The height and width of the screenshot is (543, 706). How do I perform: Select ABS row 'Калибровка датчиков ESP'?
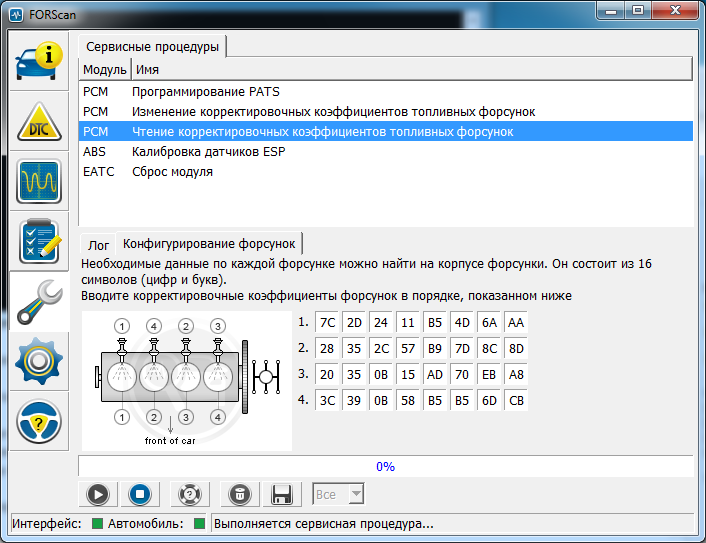point(386,152)
